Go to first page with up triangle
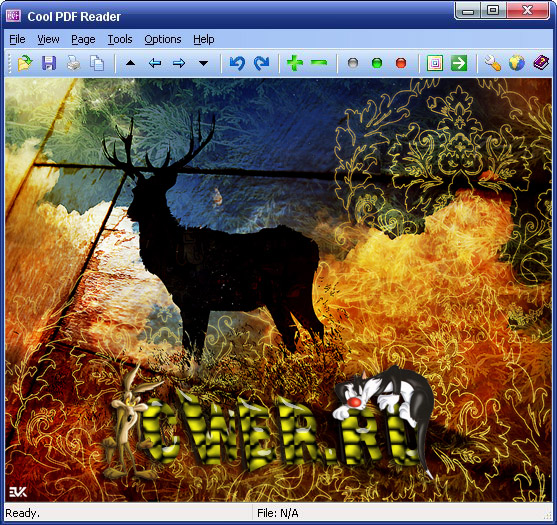This screenshot has height=525, width=557. (x=131, y=63)
